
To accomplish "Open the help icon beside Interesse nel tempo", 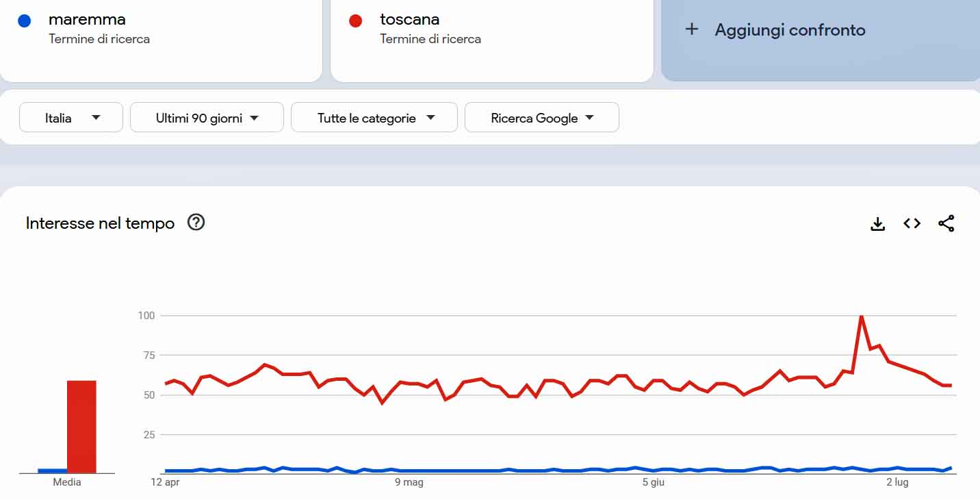I will pos(196,223).
